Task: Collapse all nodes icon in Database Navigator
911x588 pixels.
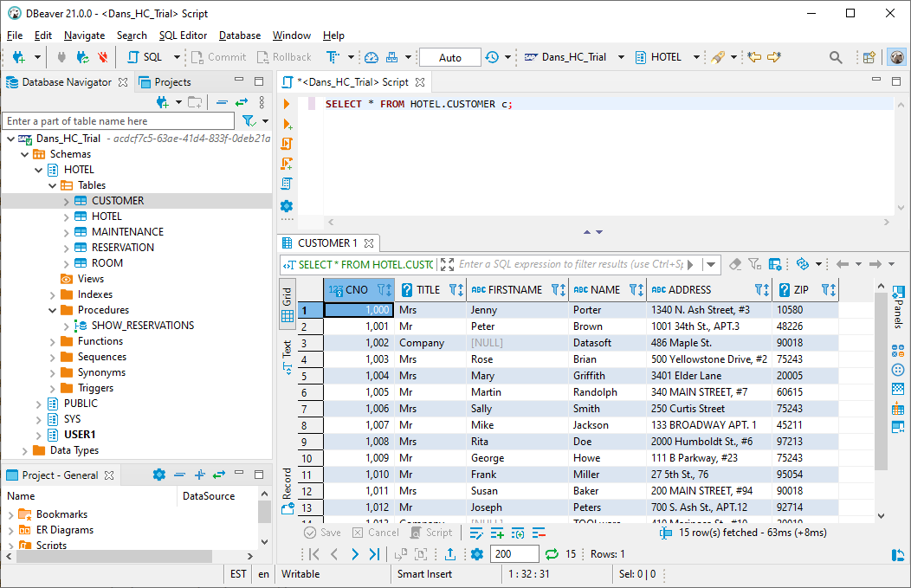Action: [x=222, y=102]
